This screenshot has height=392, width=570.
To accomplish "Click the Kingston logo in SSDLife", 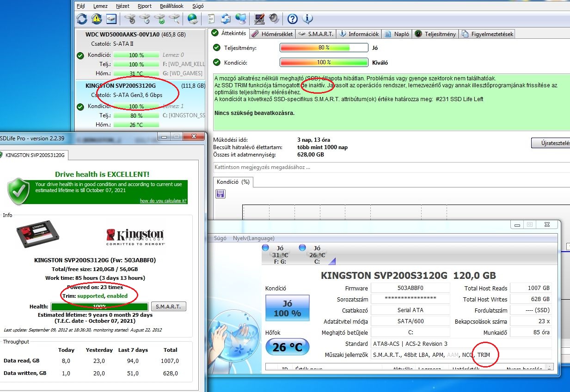I will click(135, 236).
